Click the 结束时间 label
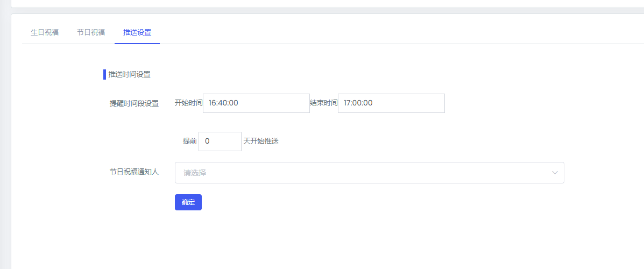Viewport: 644px width, 269px height. [324, 103]
